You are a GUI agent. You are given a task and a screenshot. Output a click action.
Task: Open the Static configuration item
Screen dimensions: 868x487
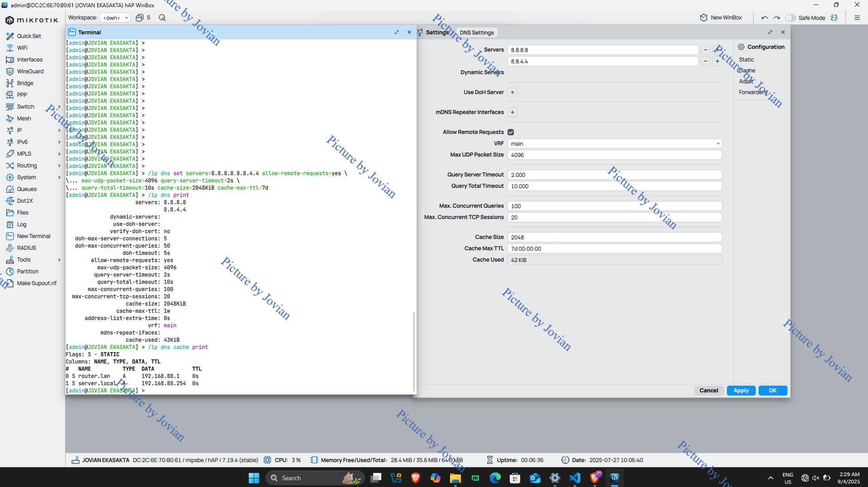(746, 60)
